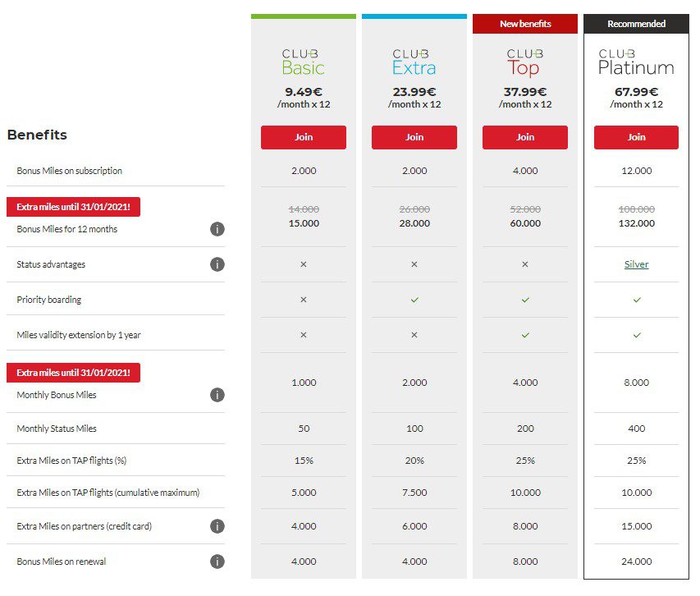Click the crossed-out 108.000 value
The image size is (700, 596).
point(637,209)
